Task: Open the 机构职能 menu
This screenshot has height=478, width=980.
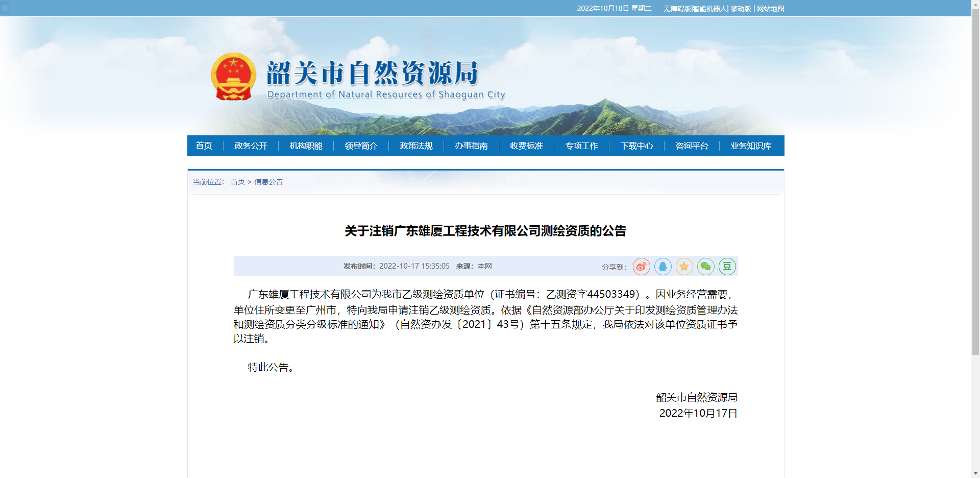Action: click(x=305, y=146)
